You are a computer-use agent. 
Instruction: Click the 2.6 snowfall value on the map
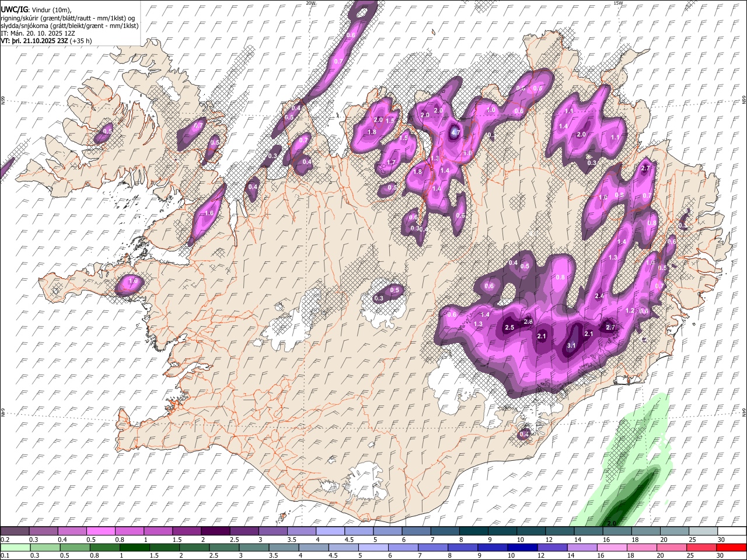coord(528,322)
